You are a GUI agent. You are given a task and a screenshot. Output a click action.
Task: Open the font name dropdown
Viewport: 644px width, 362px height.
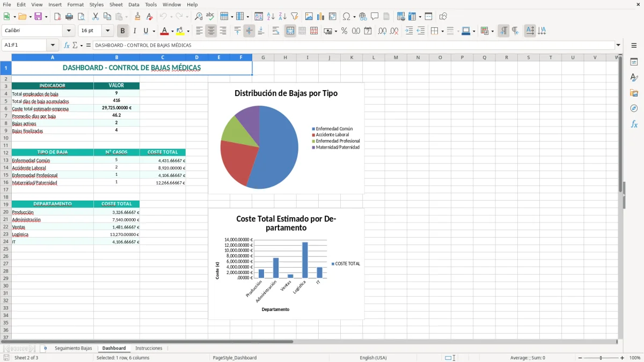click(69, 31)
